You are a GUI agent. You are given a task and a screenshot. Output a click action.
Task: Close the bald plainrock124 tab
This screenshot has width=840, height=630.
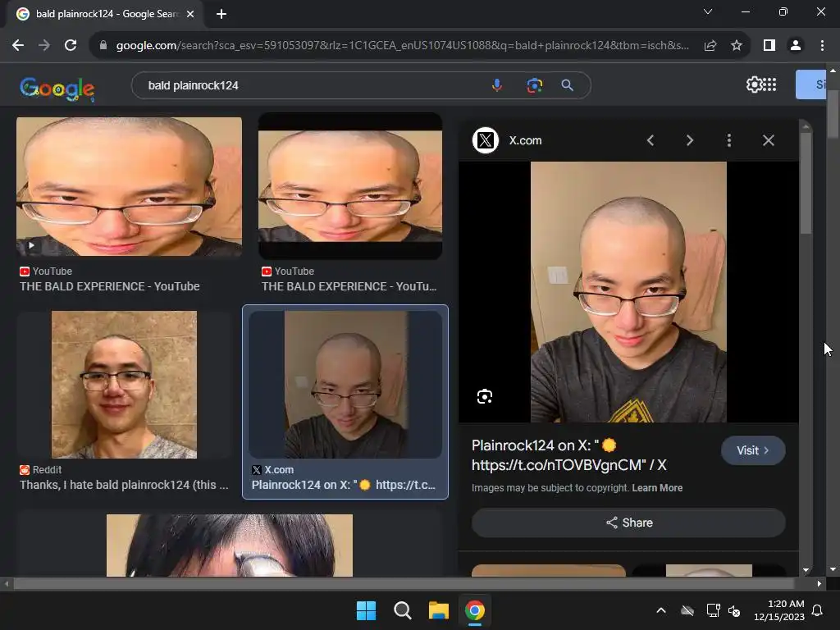click(x=190, y=14)
